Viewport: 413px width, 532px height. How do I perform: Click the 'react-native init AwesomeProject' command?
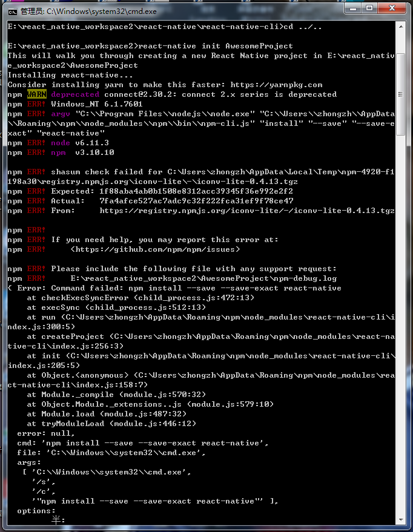tap(216, 46)
